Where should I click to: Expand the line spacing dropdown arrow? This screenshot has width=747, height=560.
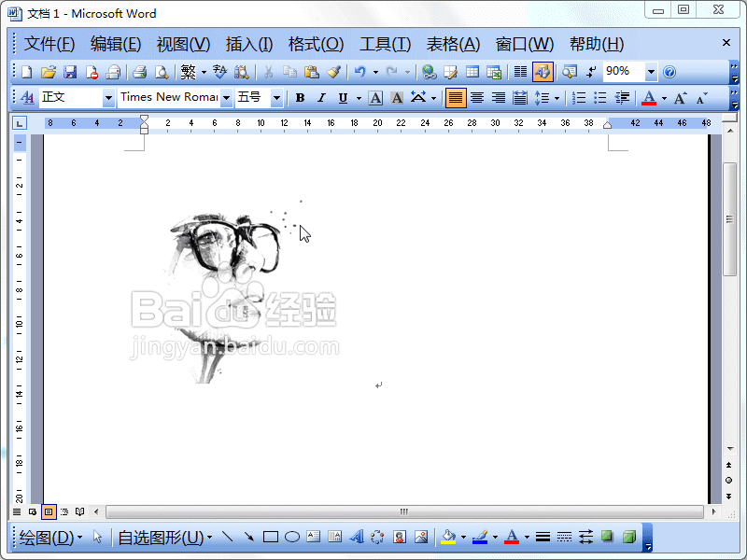(557, 98)
